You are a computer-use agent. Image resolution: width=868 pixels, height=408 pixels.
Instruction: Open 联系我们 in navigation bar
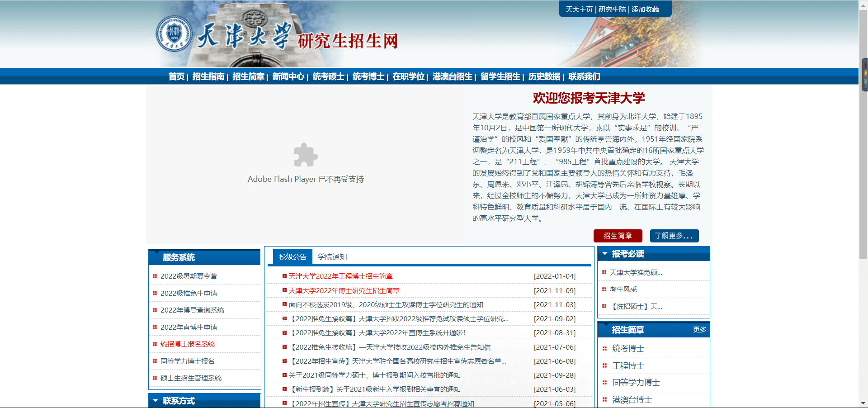[584, 76]
